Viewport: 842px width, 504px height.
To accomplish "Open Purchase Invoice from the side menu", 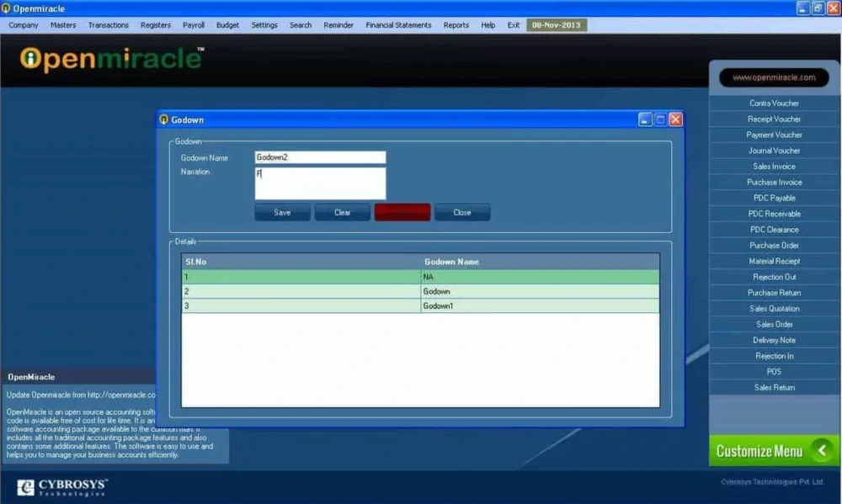I will pyautogui.click(x=774, y=183).
